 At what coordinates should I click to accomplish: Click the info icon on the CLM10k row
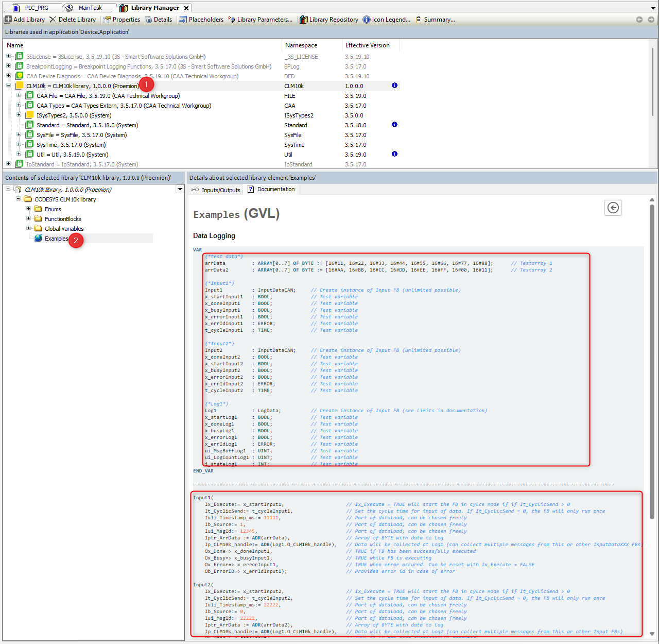(x=394, y=86)
